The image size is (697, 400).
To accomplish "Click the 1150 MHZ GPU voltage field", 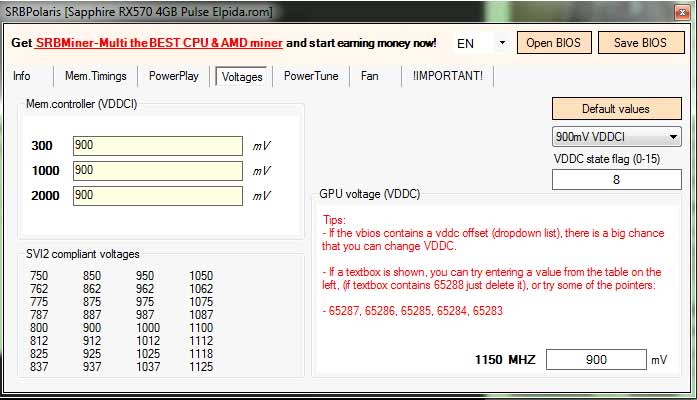I will coord(597,359).
